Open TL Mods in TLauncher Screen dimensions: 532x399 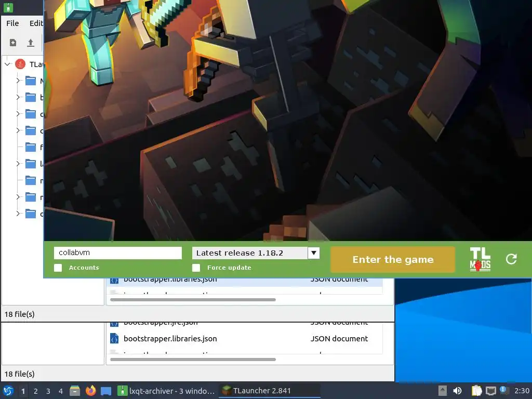pos(480,259)
